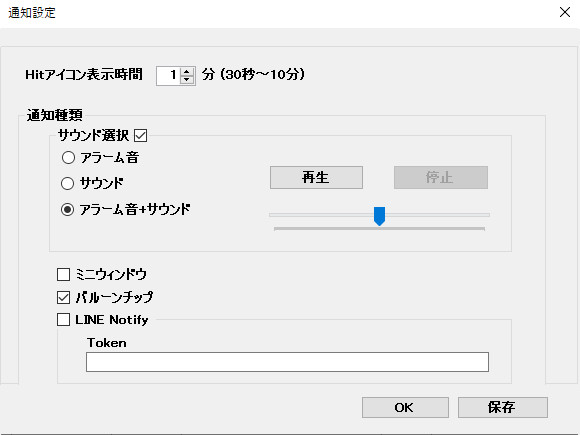Click the 保存 save button
The width and height of the screenshot is (580, 435).
click(x=503, y=407)
